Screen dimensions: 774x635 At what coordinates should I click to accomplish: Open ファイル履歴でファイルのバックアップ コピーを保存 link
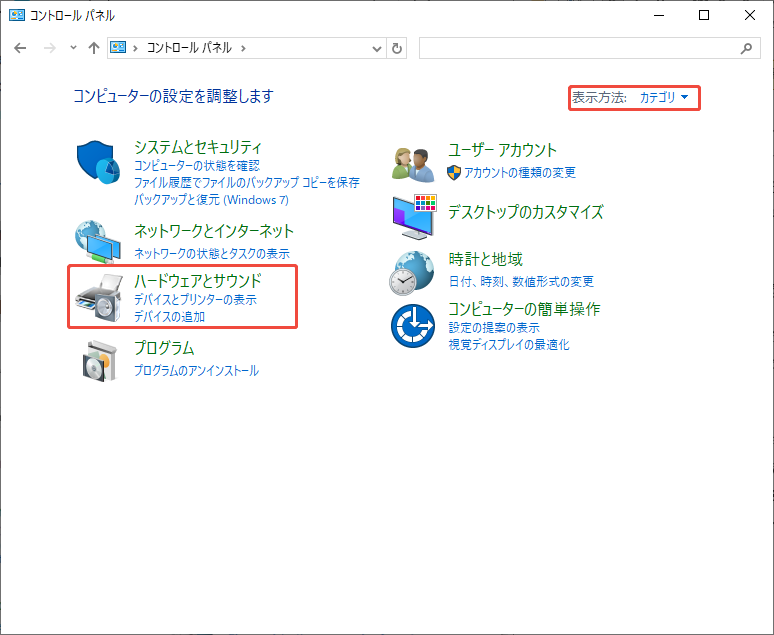pos(247,182)
